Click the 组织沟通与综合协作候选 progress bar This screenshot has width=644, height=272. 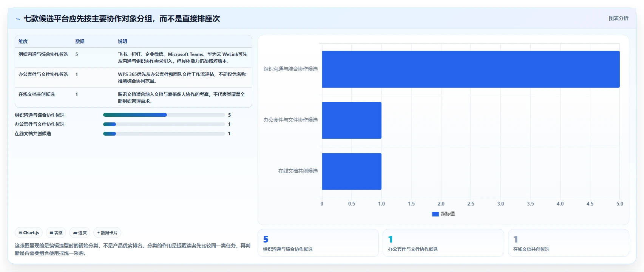point(164,115)
